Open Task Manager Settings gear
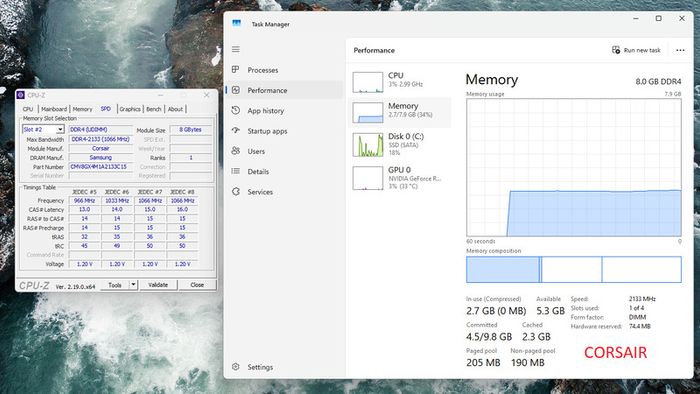The image size is (700, 394). click(x=236, y=367)
